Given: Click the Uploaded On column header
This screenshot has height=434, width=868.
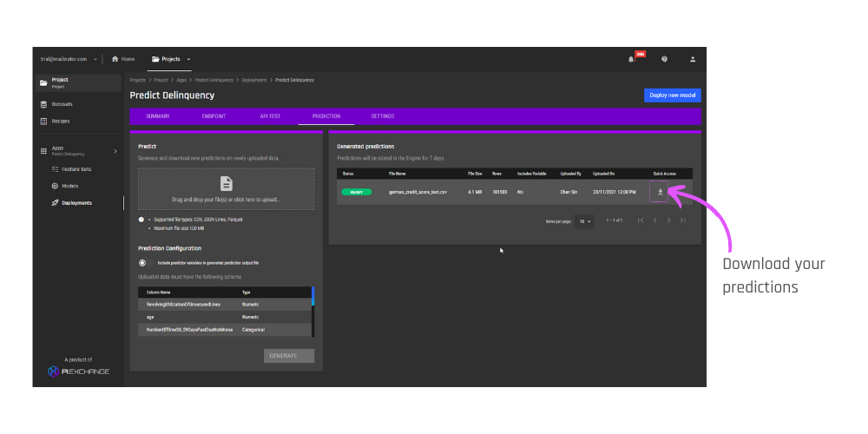Looking at the screenshot, I should tap(603, 174).
